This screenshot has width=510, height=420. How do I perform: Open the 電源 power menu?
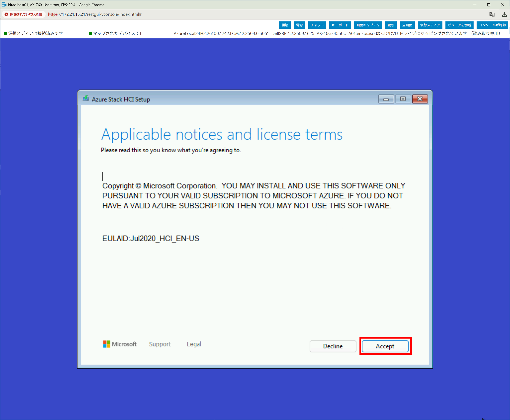(299, 25)
